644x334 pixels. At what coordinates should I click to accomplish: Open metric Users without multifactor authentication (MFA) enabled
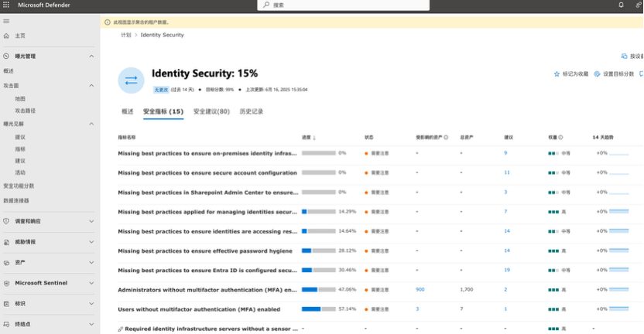tap(199, 309)
